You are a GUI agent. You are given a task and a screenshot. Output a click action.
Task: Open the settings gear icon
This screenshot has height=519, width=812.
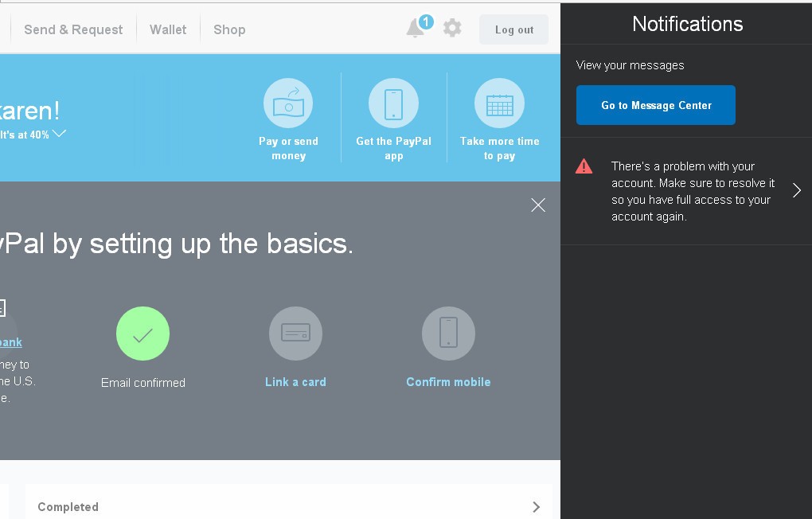coord(452,28)
